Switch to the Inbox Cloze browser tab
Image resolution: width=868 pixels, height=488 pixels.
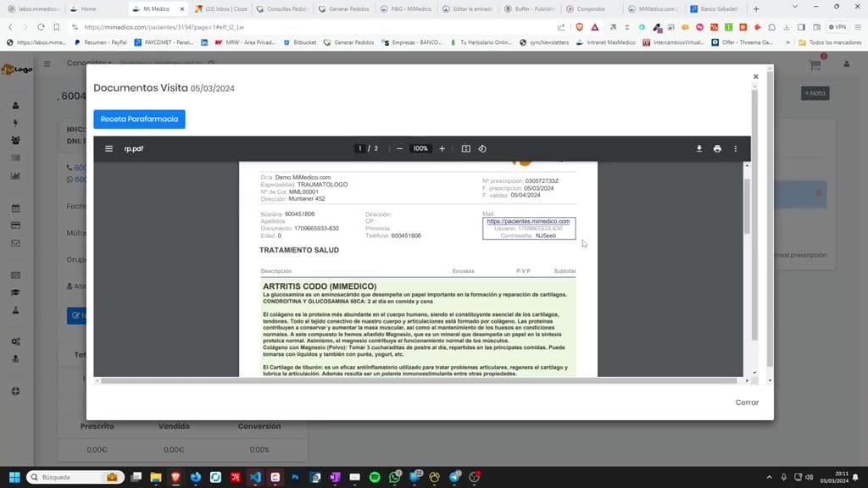220,8
